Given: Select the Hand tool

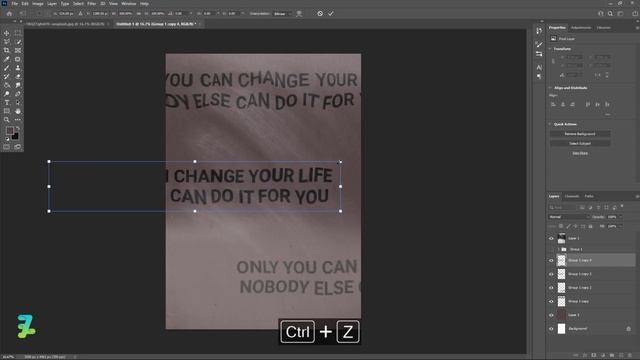Looking at the screenshot, I should tap(18, 111).
